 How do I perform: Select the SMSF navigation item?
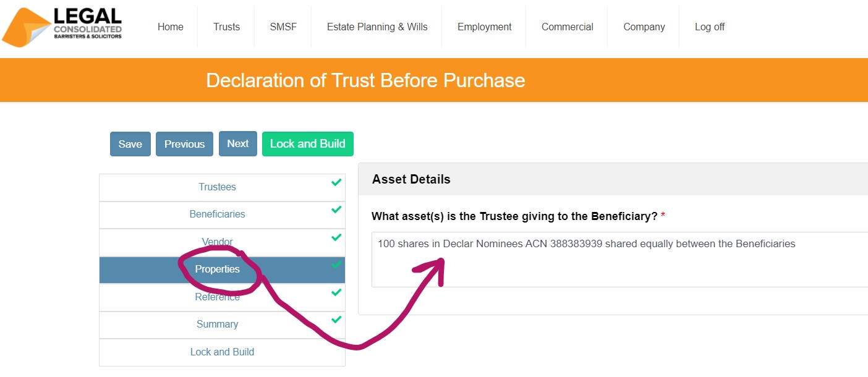tap(283, 27)
